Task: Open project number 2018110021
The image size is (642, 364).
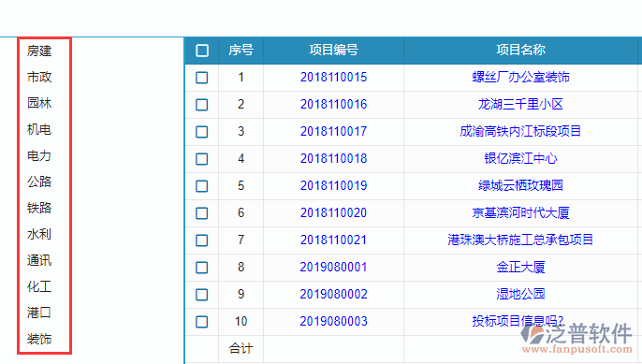Action: pyautogui.click(x=334, y=240)
